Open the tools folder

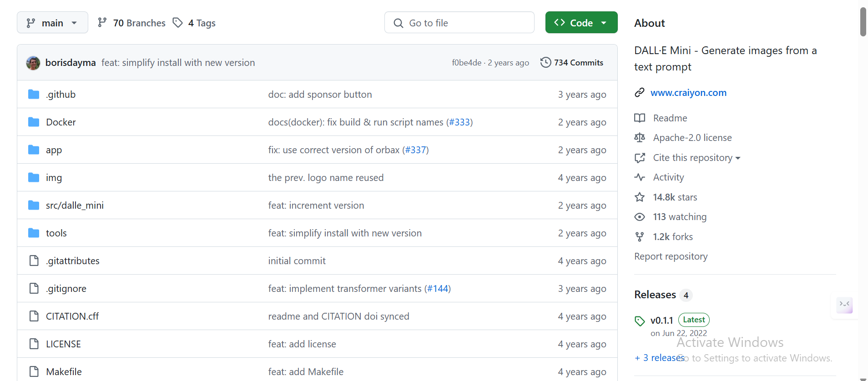(56, 233)
